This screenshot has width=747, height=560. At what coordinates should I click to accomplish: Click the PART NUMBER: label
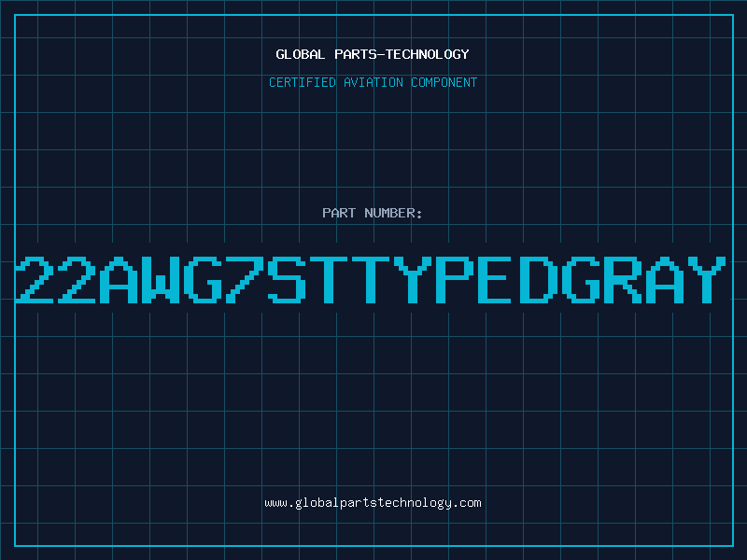pos(373,213)
